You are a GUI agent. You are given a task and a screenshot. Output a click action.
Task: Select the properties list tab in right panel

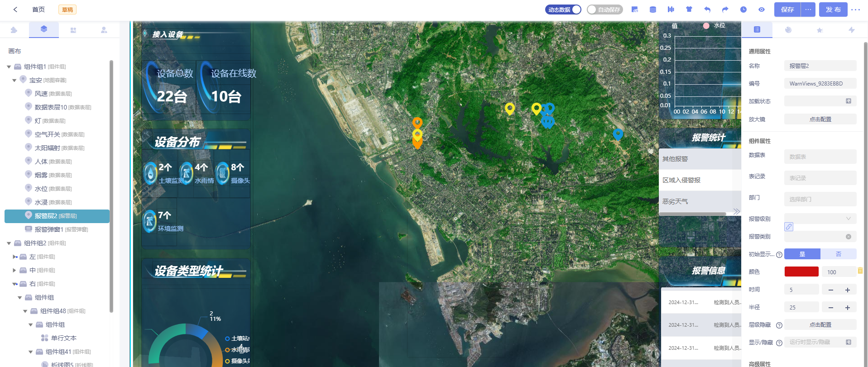point(757,29)
